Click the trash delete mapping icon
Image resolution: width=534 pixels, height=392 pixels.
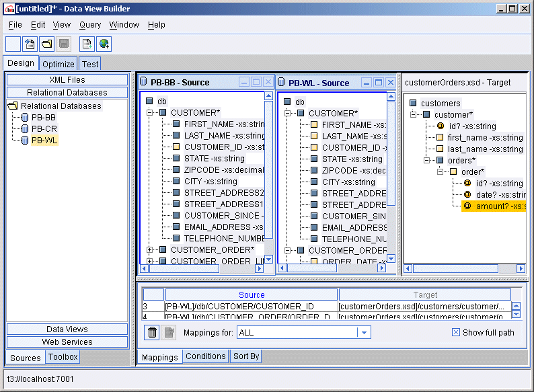(153, 332)
